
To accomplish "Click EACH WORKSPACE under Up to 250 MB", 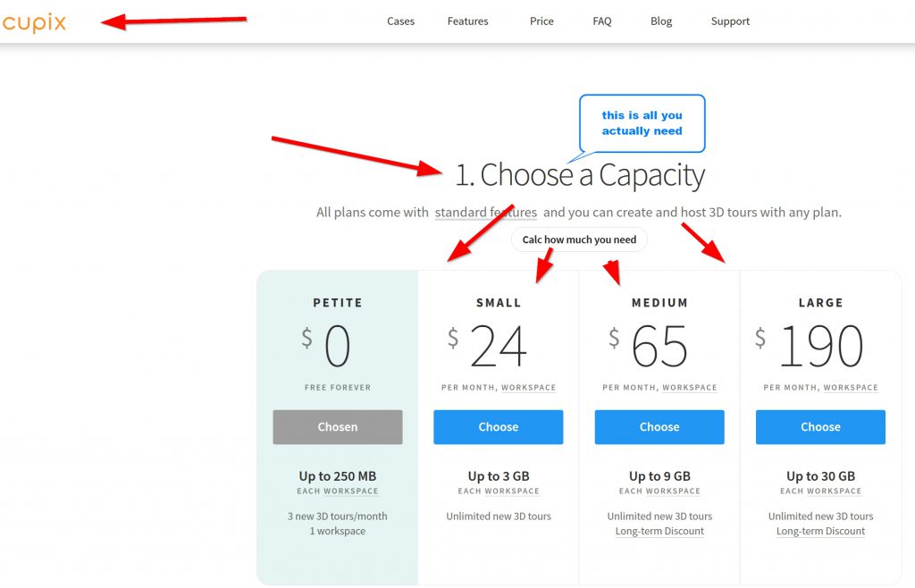I will coord(338,491).
